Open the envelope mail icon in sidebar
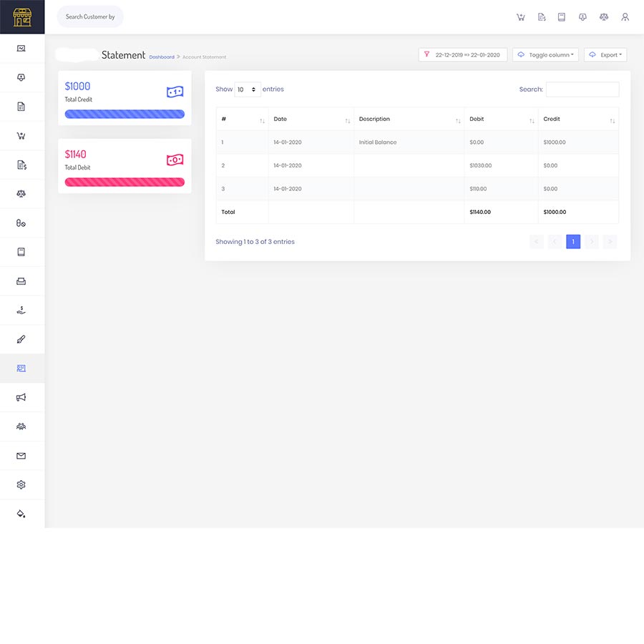 (21, 456)
